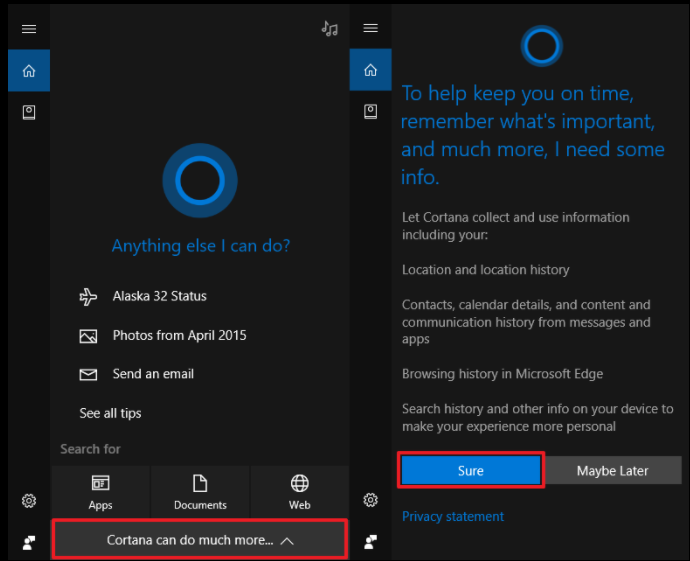The image size is (690, 561).
Task: Expand Cortana can do much more
Action: (200, 540)
